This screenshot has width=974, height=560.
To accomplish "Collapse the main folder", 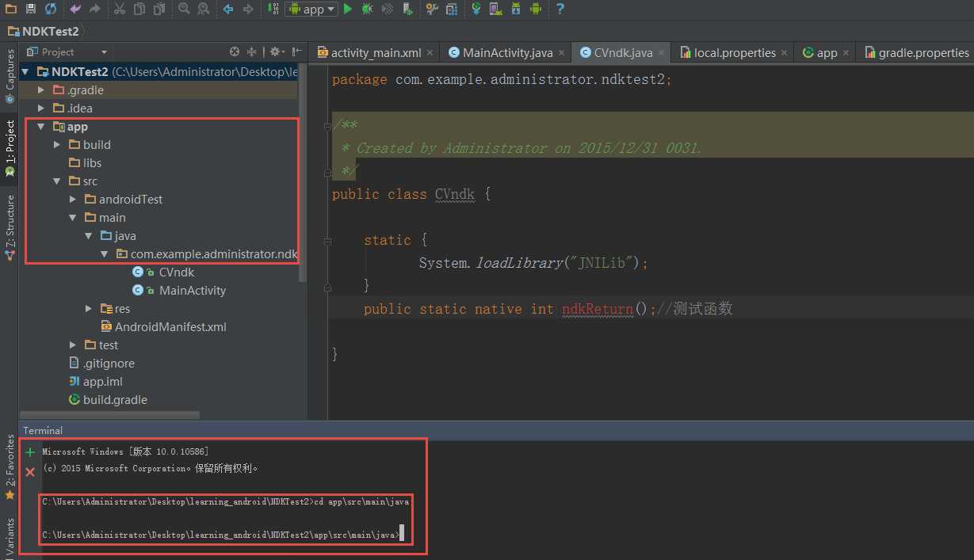I will [x=73, y=218].
